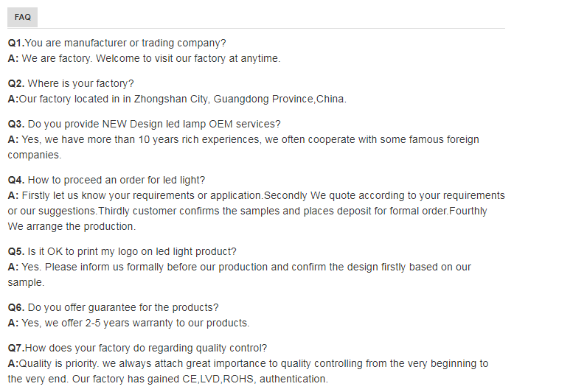Click the "Where is your factory?" question
This screenshot has width=573, height=392.
pyautogui.click(x=81, y=84)
